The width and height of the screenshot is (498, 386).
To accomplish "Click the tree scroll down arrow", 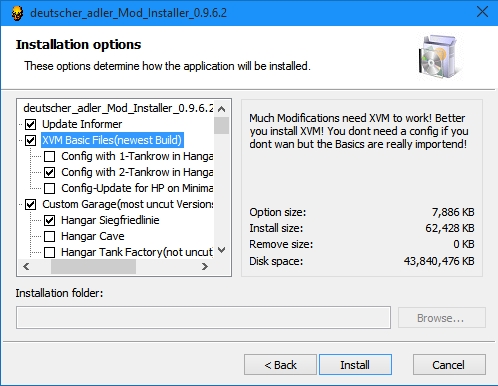I will pyautogui.click(x=221, y=250).
